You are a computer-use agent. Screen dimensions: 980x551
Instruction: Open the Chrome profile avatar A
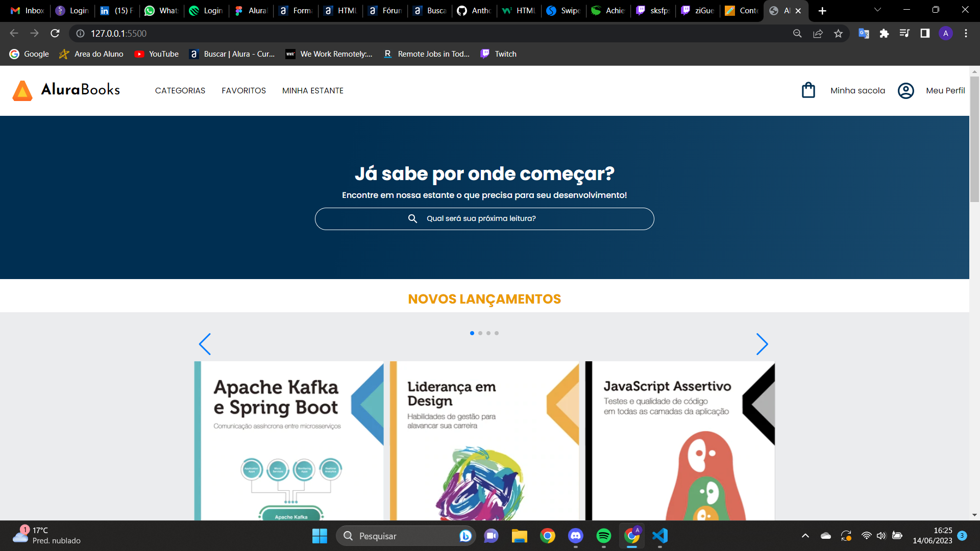point(946,33)
